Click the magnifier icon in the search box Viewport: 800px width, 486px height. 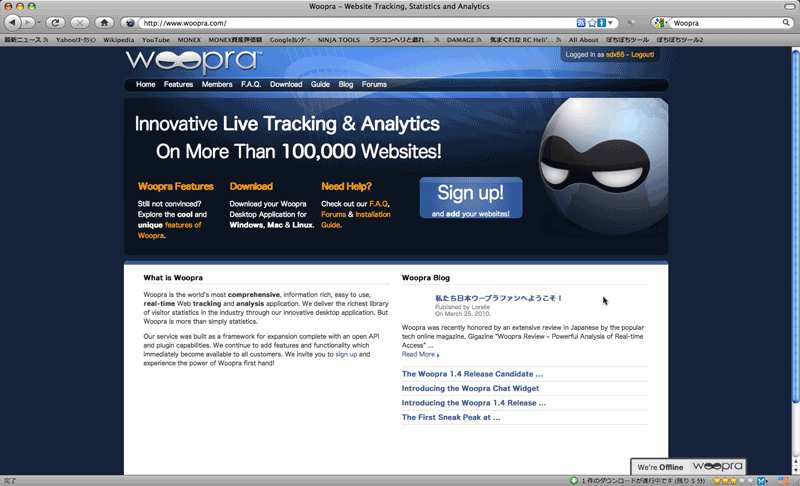point(786,23)
